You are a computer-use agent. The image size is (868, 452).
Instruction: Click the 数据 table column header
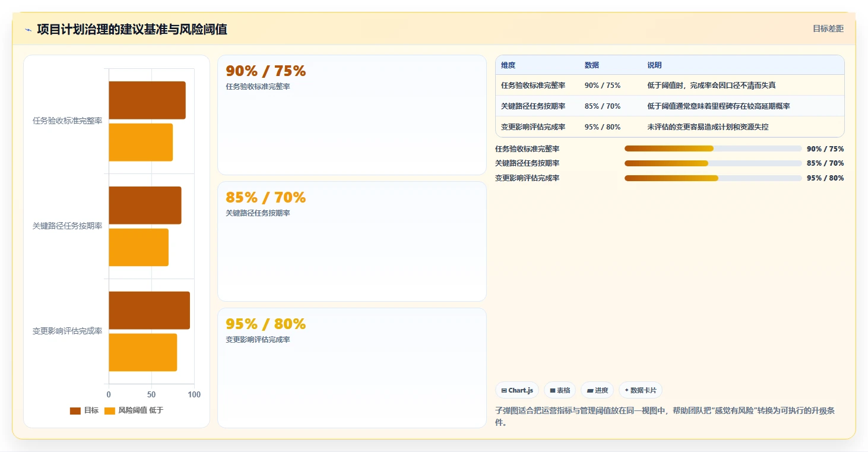tap(592, 65)
